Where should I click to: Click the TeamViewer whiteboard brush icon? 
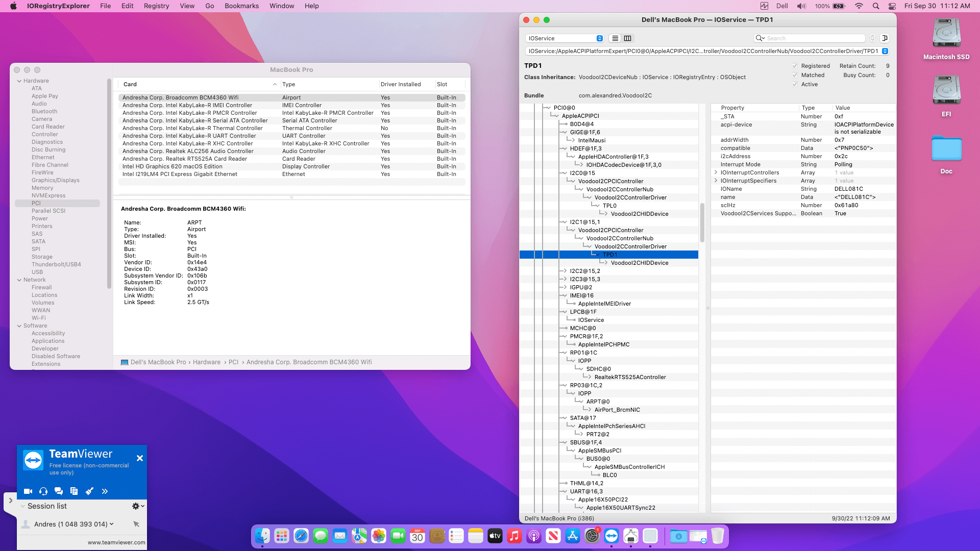click(x=89, y=491)
